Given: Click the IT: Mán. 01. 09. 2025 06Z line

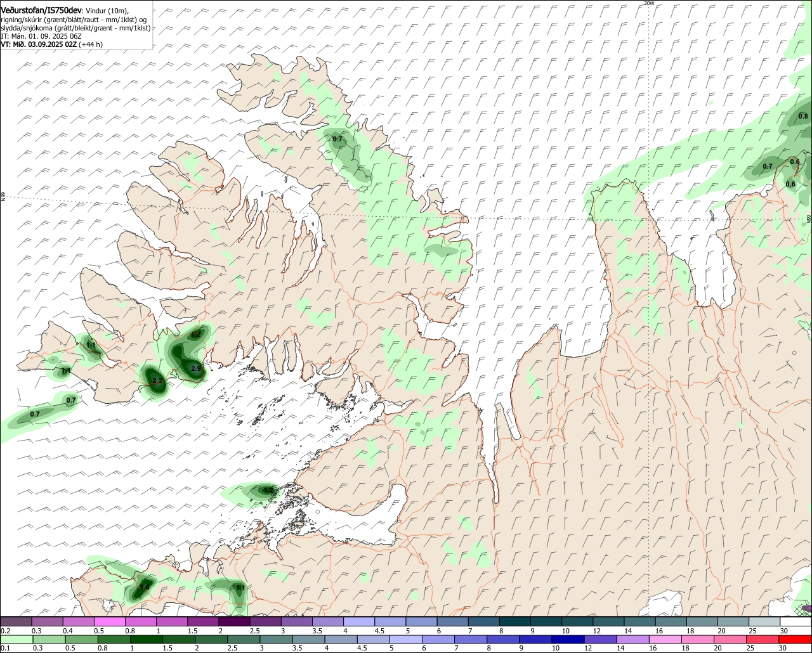Looking at the screenshot, I should (41, 36).
